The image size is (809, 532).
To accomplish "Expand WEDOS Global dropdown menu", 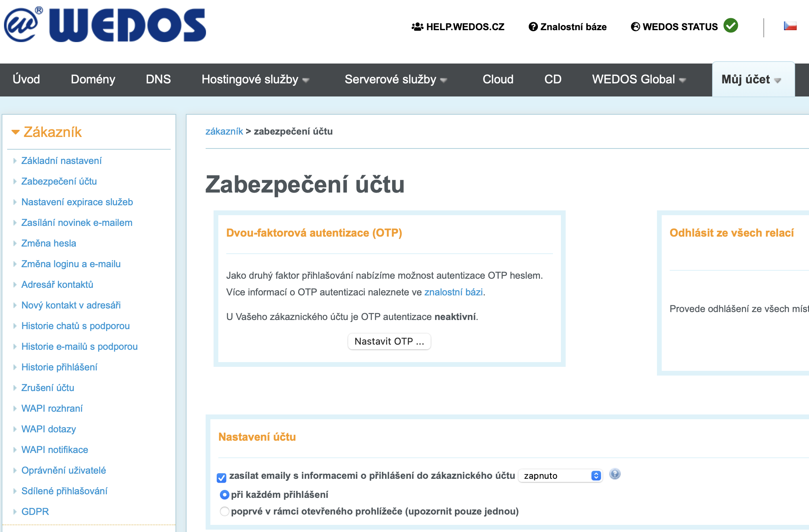I will coord(639,79).
